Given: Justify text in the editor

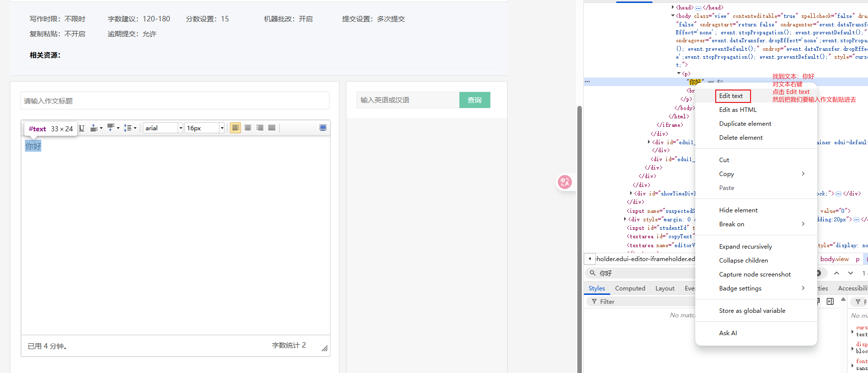Looking at the screenshot, I should 272,128.
